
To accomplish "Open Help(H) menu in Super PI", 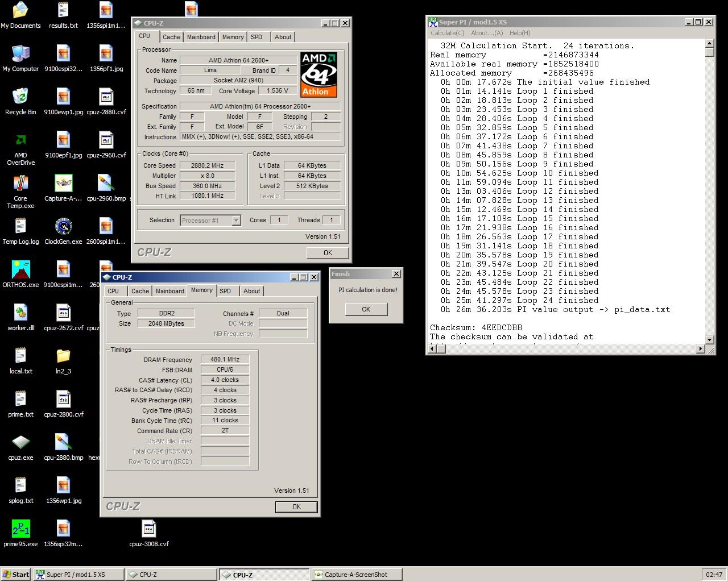I will (520, 33).
